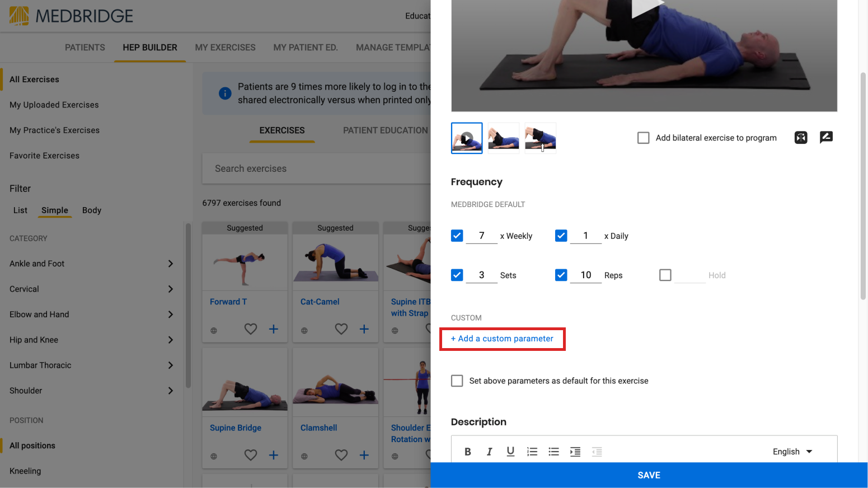The width and height of the screenshot is (868, 488).
Task: Expand Elbow and Hand category
Action: click(171, 315)
